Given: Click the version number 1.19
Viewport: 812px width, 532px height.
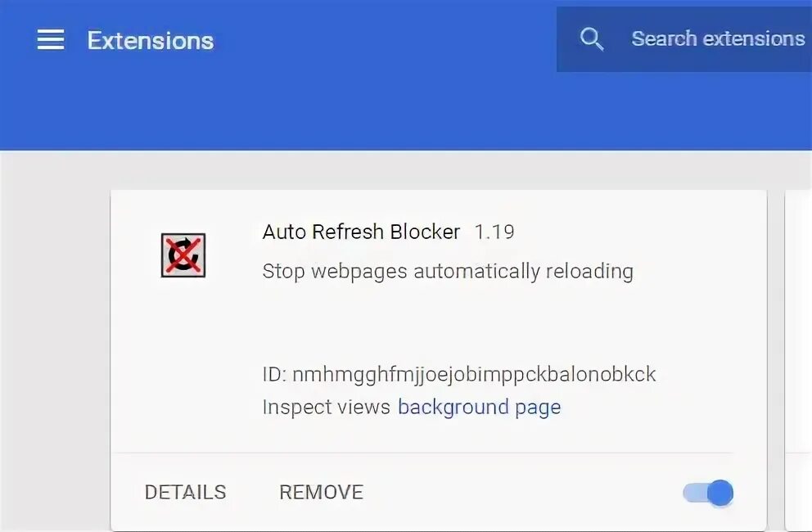Looking at the screenshot, I should click(x=494, y=232).
